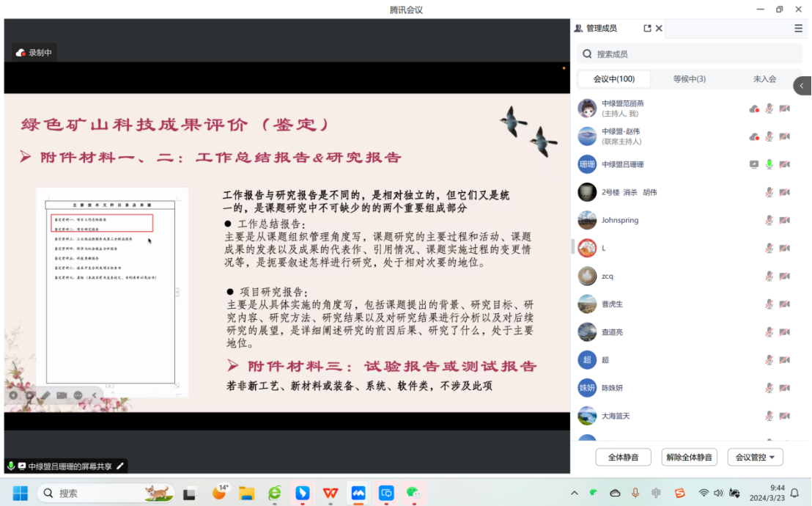The image size is (812, 506).
Task: Click screen share icon for 中绿盟吕珊珊
Action: [754, 164]
